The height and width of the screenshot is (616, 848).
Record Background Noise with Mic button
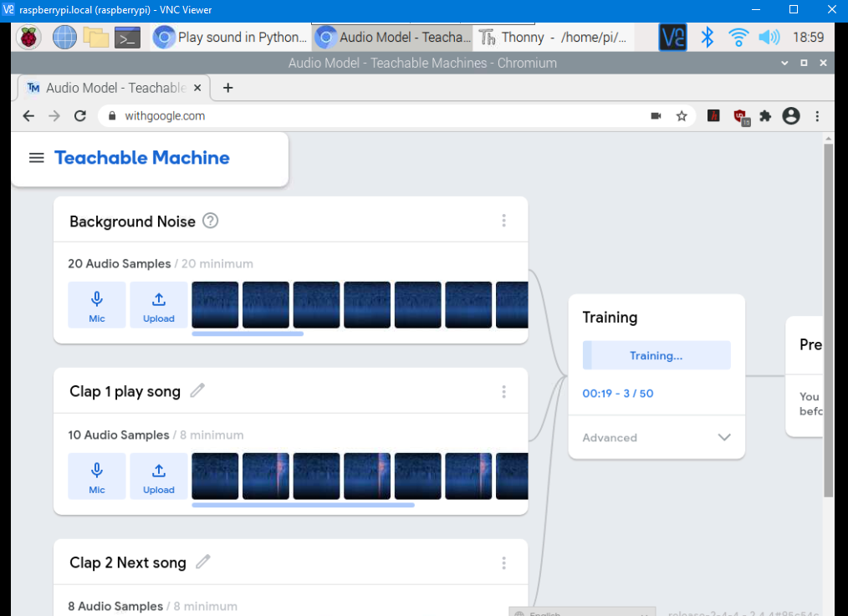tap(97, 305)
